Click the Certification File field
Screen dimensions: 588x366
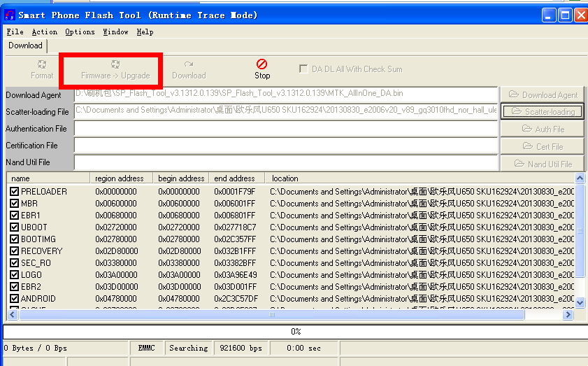point(286,146)
